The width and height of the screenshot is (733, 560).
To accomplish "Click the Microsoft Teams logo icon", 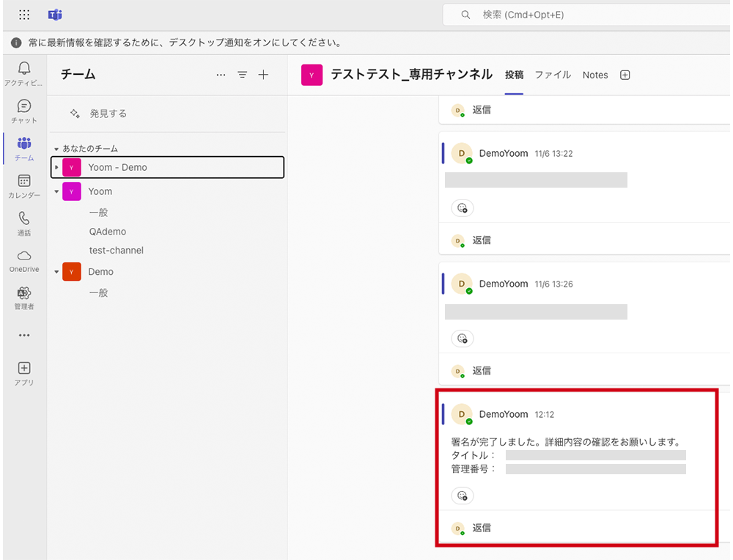I will pos(55,15).
